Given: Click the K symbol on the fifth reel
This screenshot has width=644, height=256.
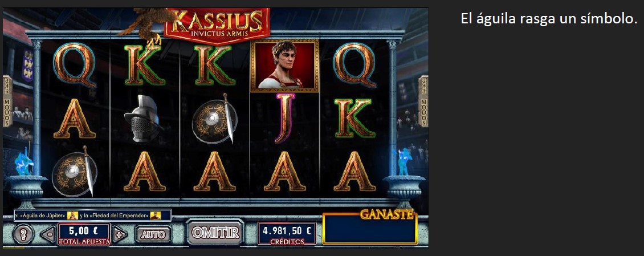Looking at the screenshot, I should pyautogui.click(x=355, y=119).
